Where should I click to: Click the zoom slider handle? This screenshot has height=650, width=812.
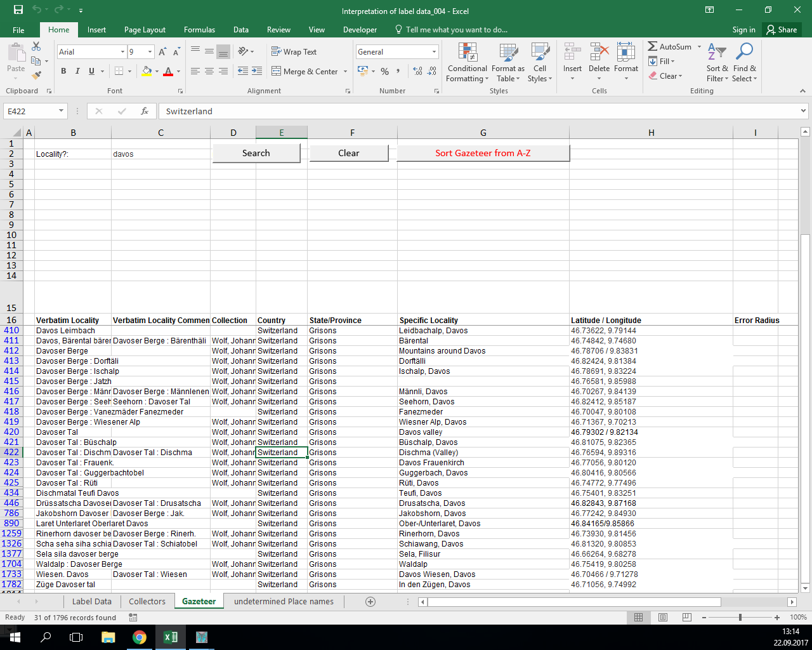(x=740, y=617)
